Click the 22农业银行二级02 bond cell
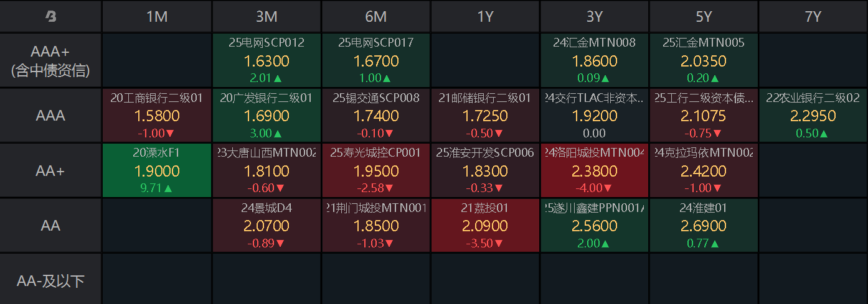 pyautogui.click(x=813, y=116)
